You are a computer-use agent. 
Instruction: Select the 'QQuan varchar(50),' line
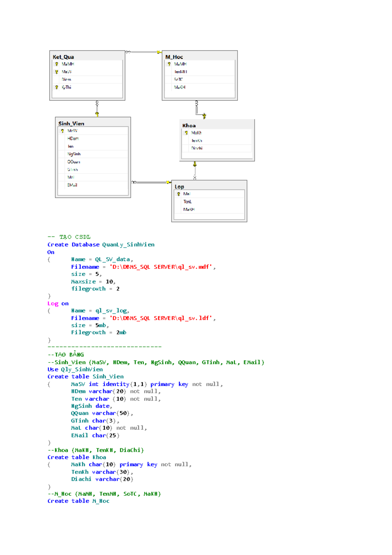point(102,413)
